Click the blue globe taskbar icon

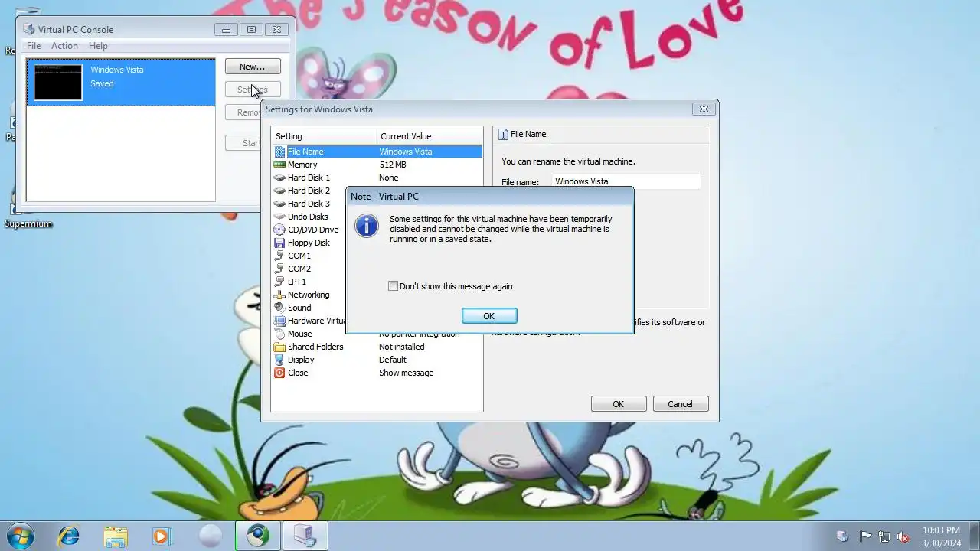coord(258,536)
